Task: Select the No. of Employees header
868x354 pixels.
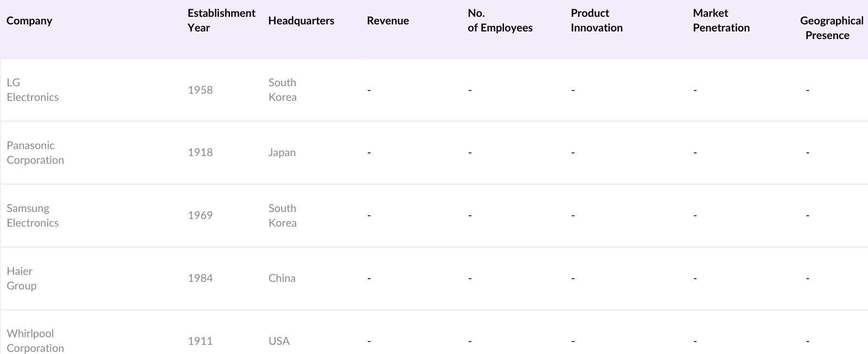Action: (x=500, y=21)
